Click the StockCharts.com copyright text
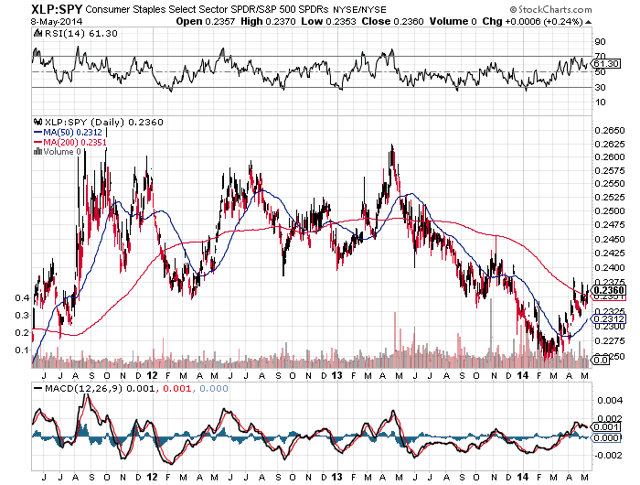Viewport: 640px width, 485px height. pyautogui.click(x=550, y=9)
